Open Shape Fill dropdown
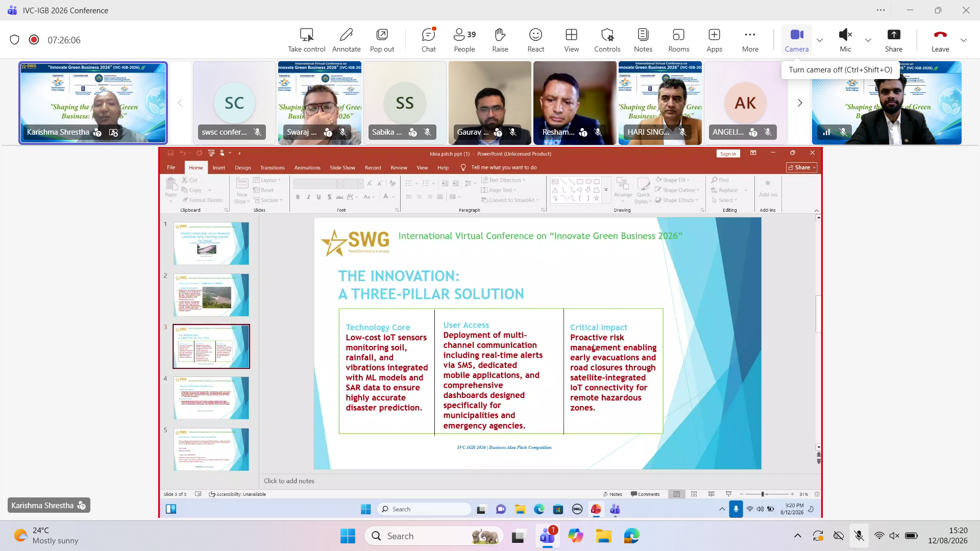 click(673, 180)
